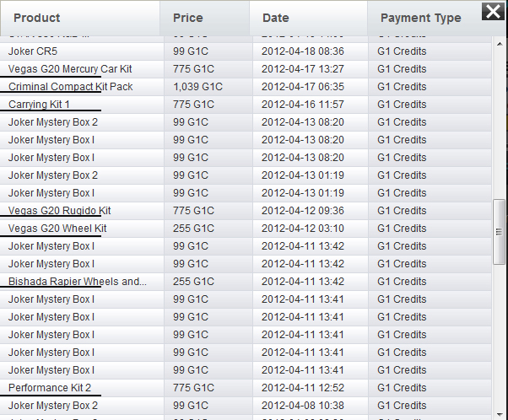This screenshot has width=508, height=420.
Task: Click the 1,039 G1C price cell
Action: tap(197, 87)
